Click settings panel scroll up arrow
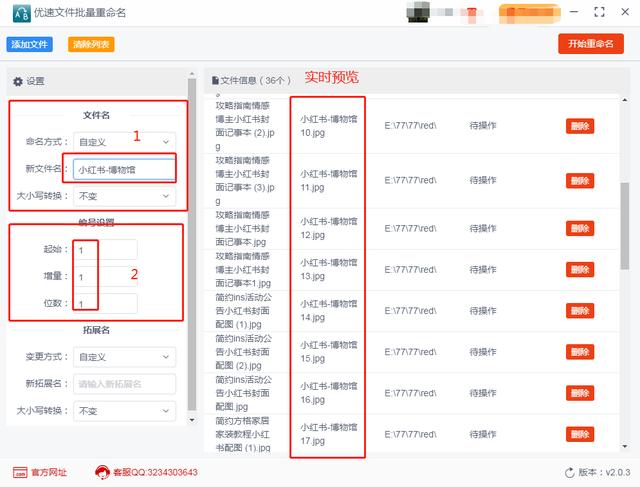 (192, 74)
